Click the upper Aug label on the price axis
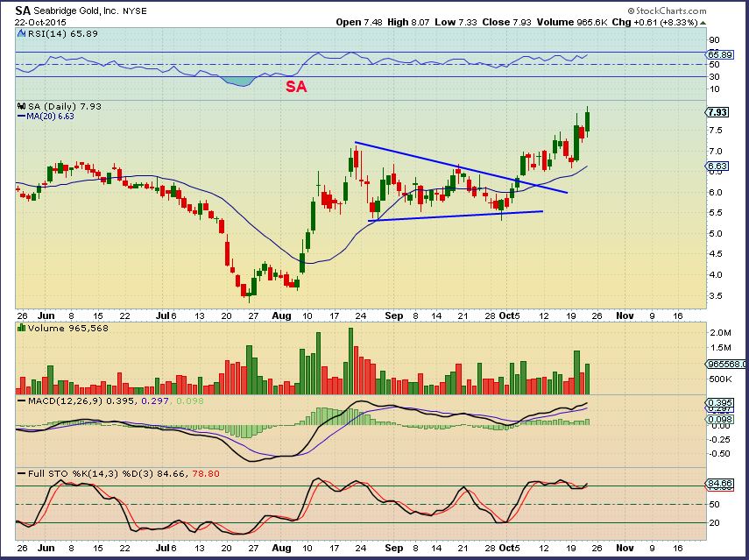The height and width of the screenshot is (560, 749). point(281,315)
